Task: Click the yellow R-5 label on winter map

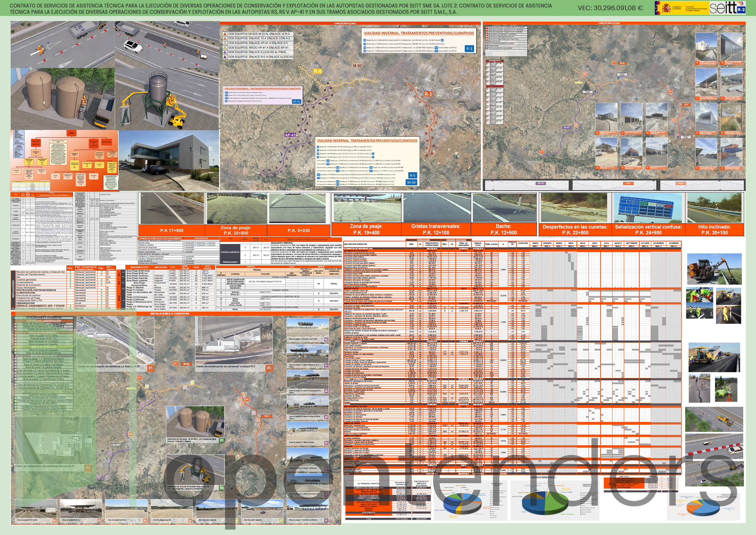Action: [x=317, y=71]
